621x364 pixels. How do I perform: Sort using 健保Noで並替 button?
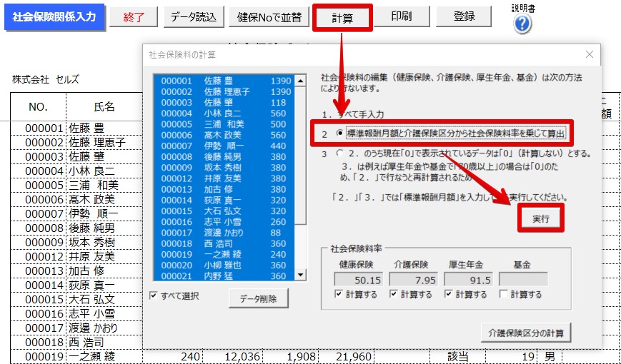tap(268, 17)
